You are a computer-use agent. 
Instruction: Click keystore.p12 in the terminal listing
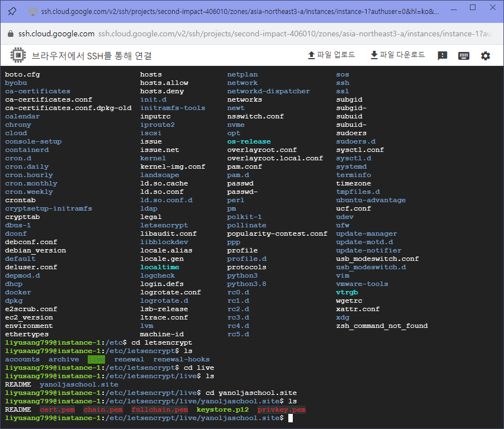(222, 409)
